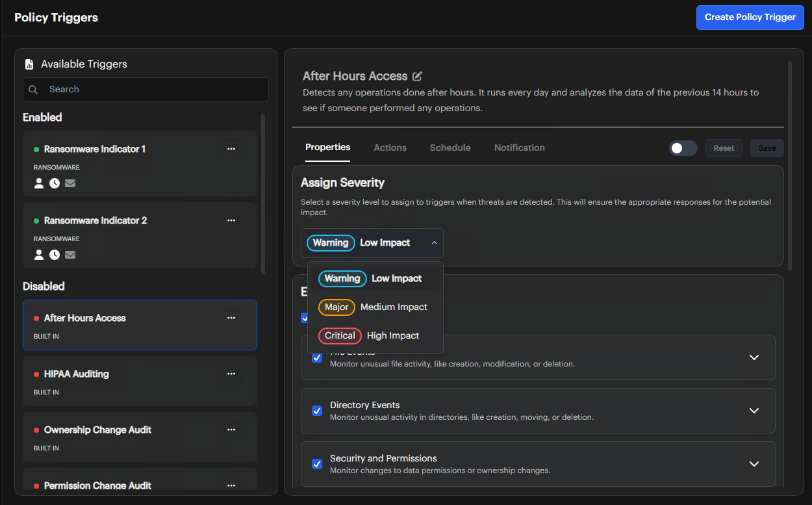Click the Assign Severity heading
The image size is (812, 505).
[x=342, y=183]
